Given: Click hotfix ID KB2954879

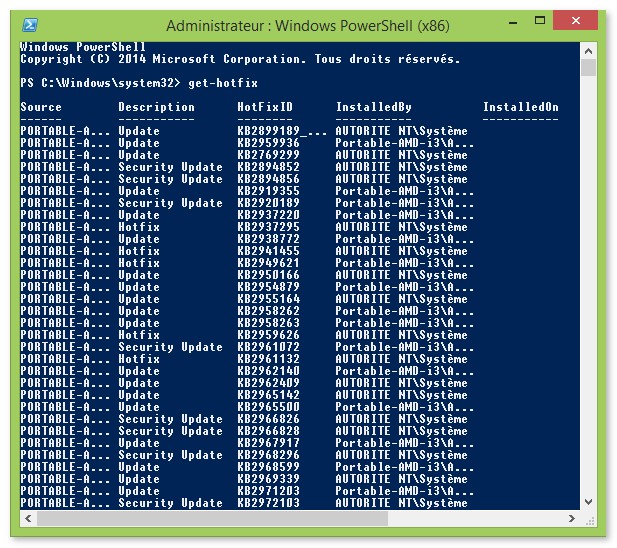Looking at the screenshot, I should pyautogui.click(x=268, y=287).
